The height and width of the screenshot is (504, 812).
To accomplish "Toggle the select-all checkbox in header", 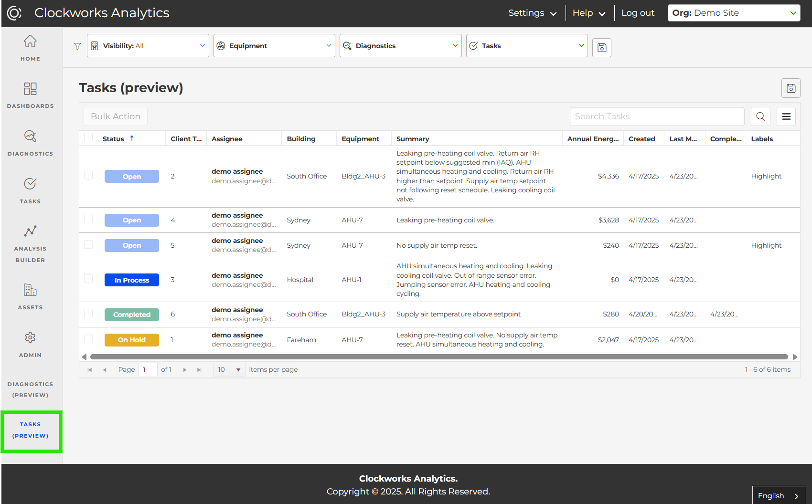I will 88,137.
